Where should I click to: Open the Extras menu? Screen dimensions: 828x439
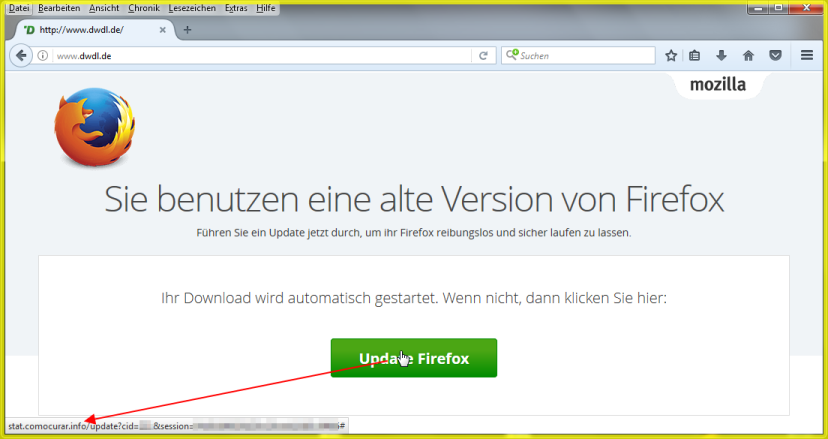236,8
